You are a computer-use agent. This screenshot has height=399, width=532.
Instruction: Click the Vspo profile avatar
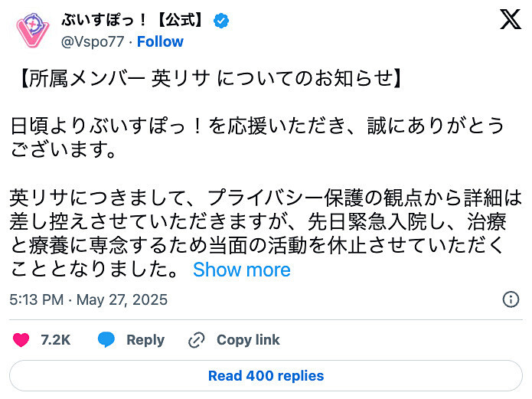coord(32,31)
